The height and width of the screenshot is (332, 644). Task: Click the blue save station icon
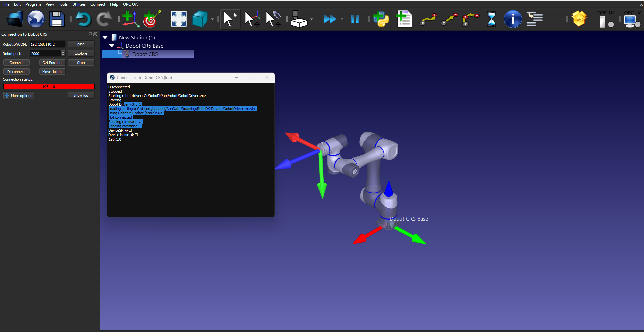tap(57, 19)
